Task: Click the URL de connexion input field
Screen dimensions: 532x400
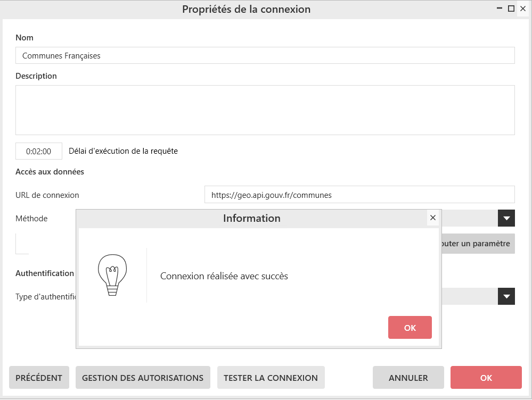Action: 359,195
